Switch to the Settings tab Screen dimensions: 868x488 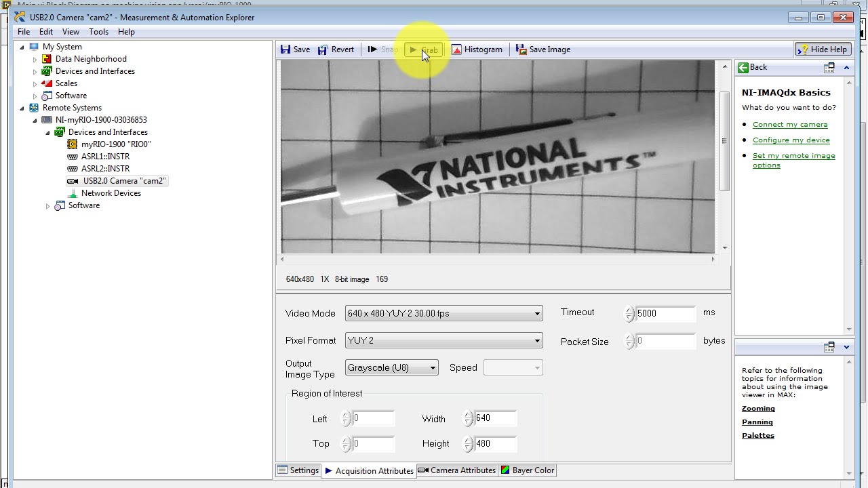point(298,470)
